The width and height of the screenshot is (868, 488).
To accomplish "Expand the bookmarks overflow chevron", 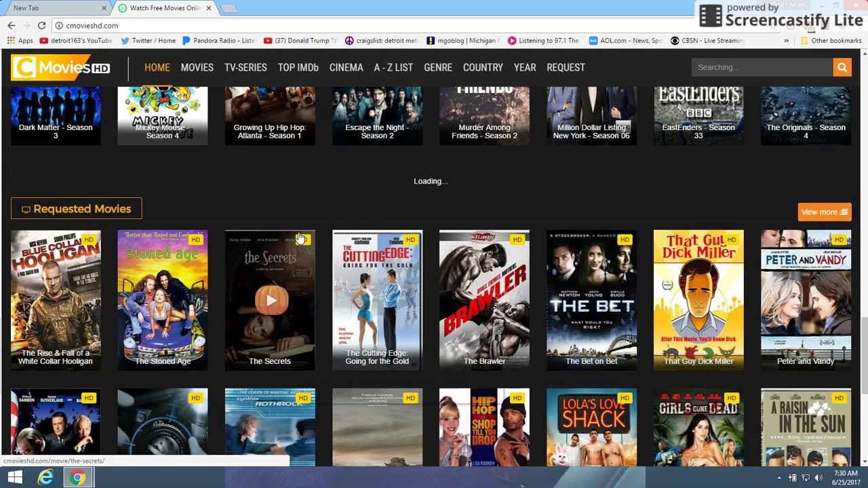I will click(x=786, y=41).
